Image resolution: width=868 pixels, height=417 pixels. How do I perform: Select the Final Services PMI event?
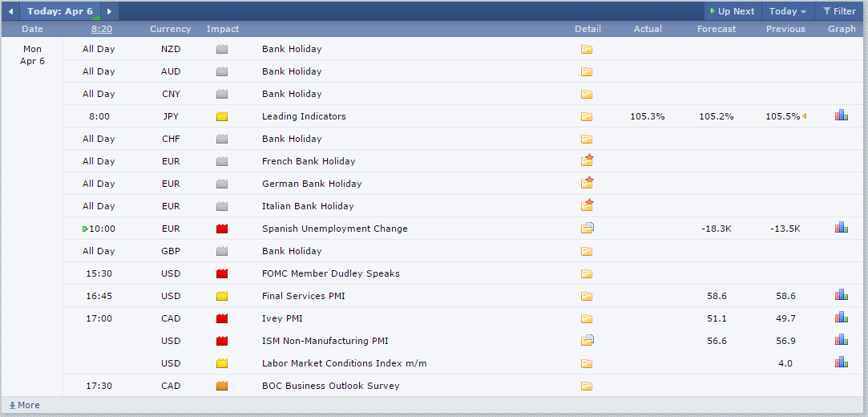click(x=303, y=296)
